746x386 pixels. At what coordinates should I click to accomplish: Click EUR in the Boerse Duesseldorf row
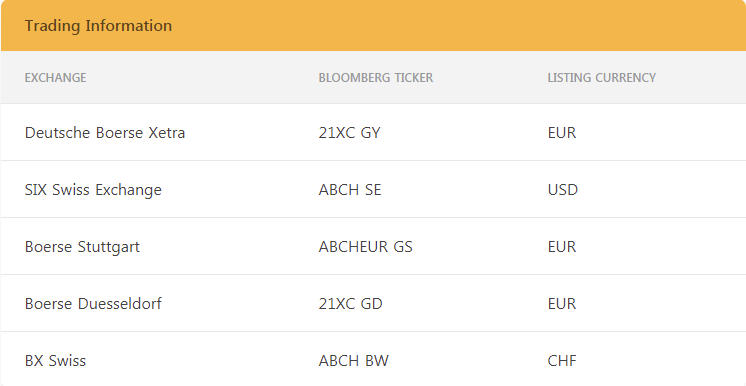click(x=562, y=304)
